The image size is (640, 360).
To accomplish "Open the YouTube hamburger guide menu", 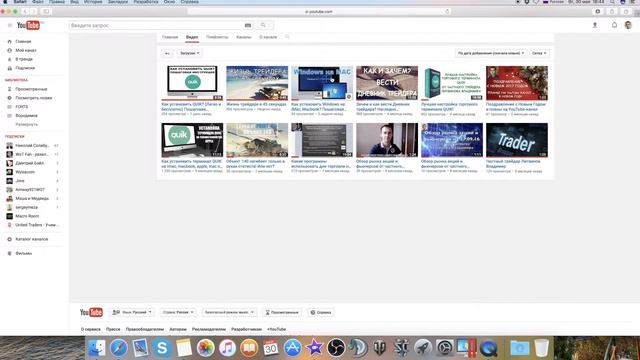I will click(10, 25).
